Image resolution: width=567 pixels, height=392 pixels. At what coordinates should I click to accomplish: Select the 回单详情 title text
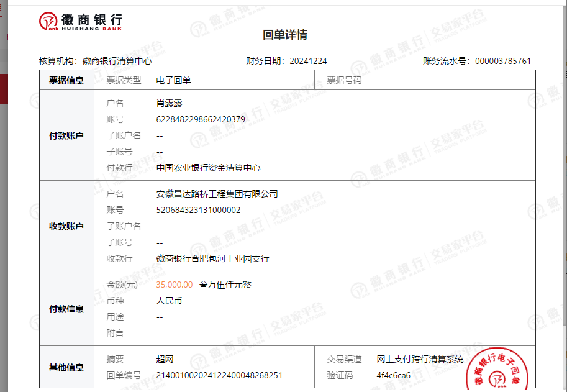[x=285, y=35]
